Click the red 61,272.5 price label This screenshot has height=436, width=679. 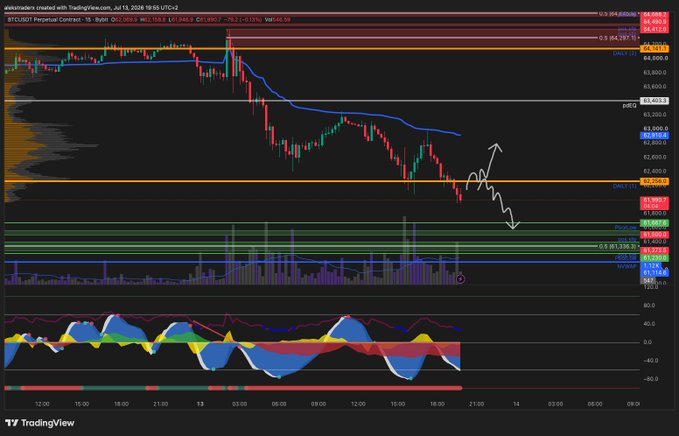tap(654, 250)
